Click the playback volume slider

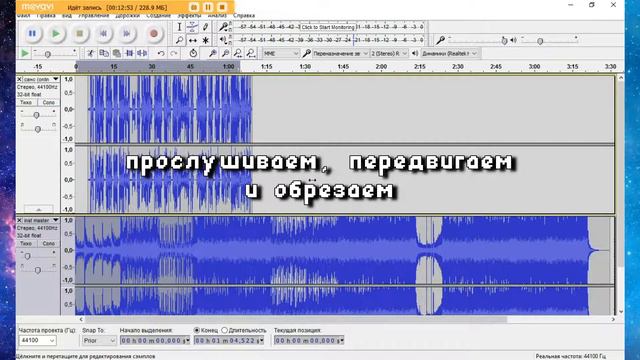pyautogui.click(x=549, y=40)
